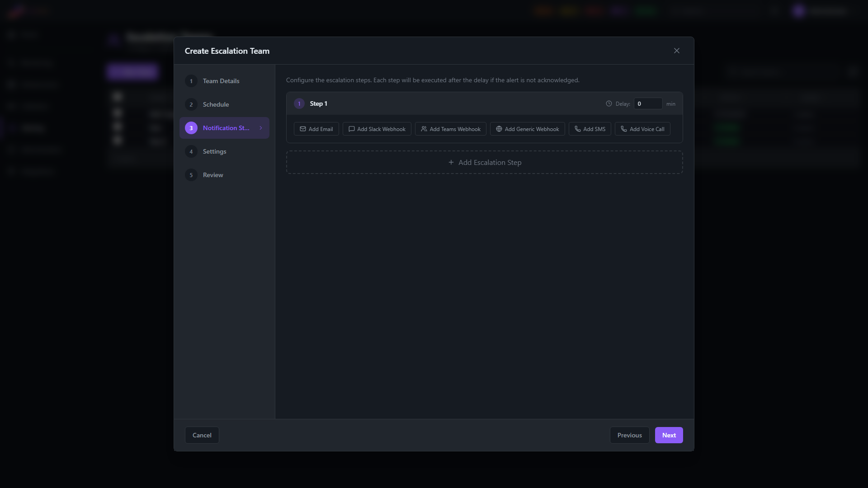The width and height of the screenshot is (868, 488).
Task: Go to the Schedule step
Action: (224, 104)
